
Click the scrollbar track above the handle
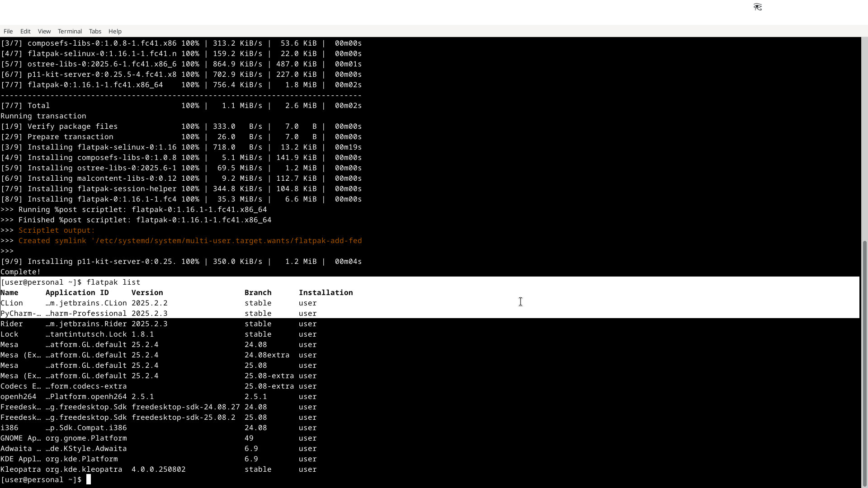click(x=864, y=136)
